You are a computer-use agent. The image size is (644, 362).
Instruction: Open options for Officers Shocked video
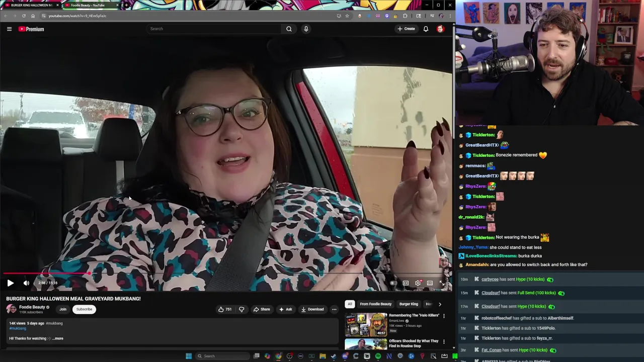444,342
